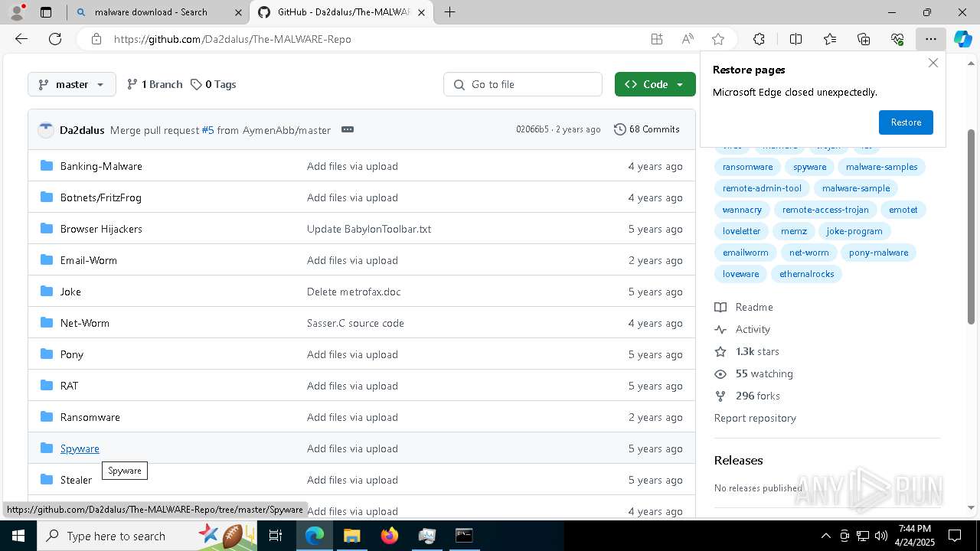The width and height of the screenshot is (980, 551).
Task: Open commit hash 02066b5
Action: 532,129
